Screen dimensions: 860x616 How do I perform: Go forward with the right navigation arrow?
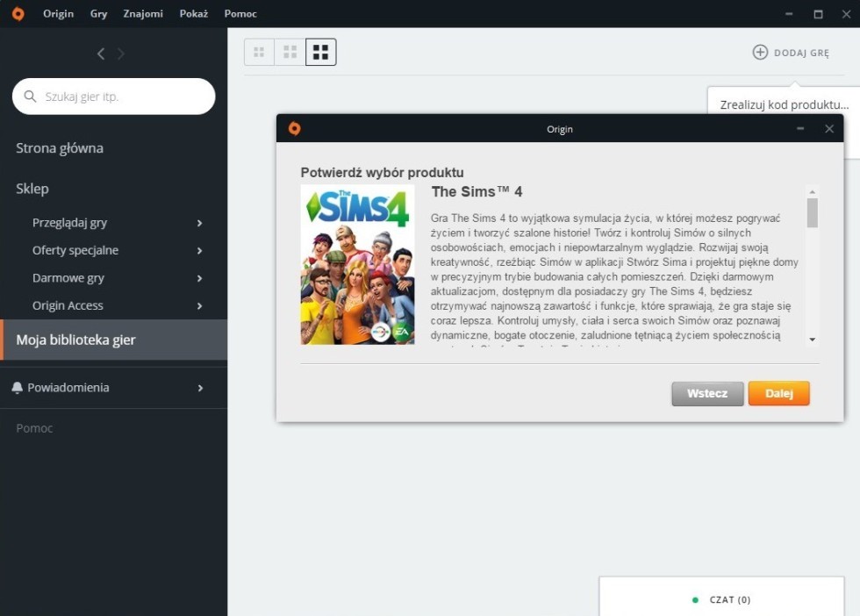pos(121,54)
